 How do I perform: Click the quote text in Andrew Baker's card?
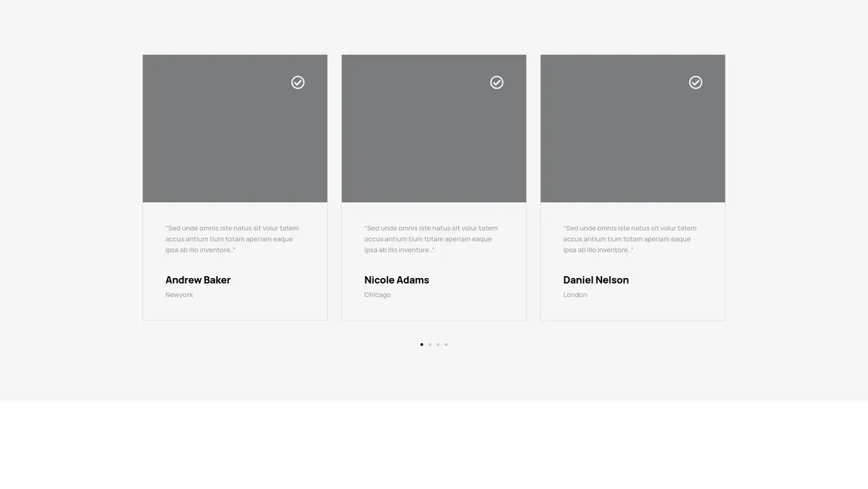(x=232, y=239)
